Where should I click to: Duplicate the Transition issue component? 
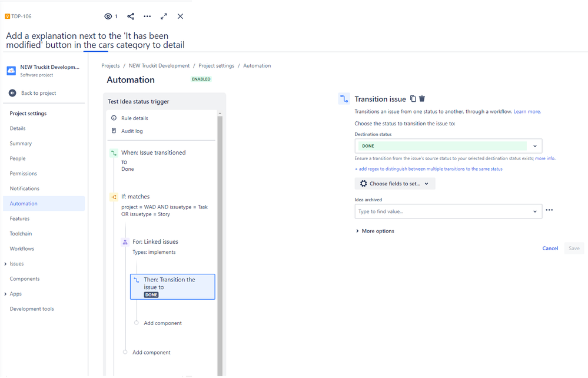click(413, 99)
